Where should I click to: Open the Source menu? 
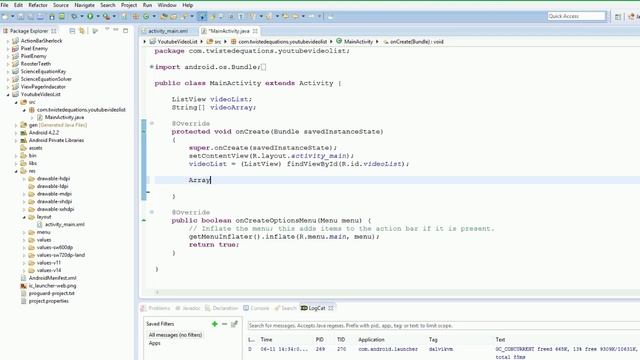(x=61, y=5)
